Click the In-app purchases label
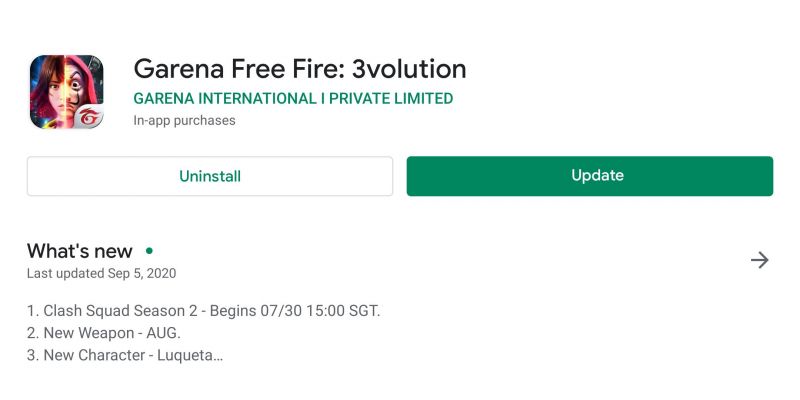Image resolution: width=800 pixels, height=400 pixels. (x=184, y=120)
